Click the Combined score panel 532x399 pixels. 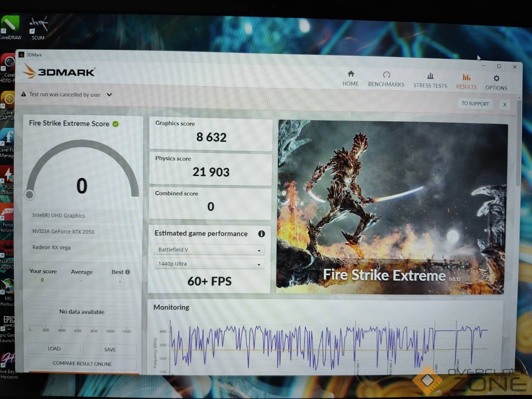point(210,203)
